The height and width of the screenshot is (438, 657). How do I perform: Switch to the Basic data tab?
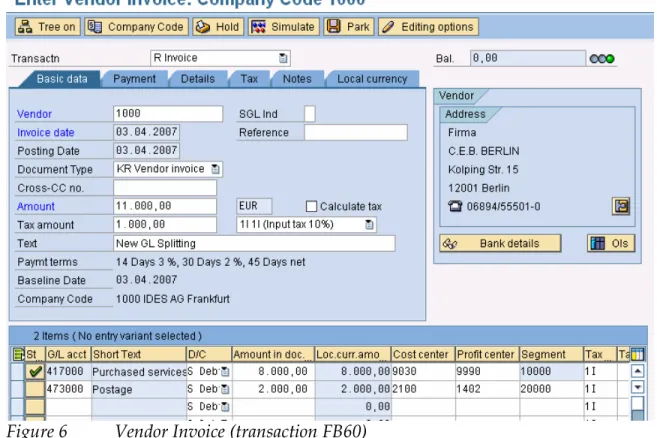pyautogui.click(x=62, y=79)
